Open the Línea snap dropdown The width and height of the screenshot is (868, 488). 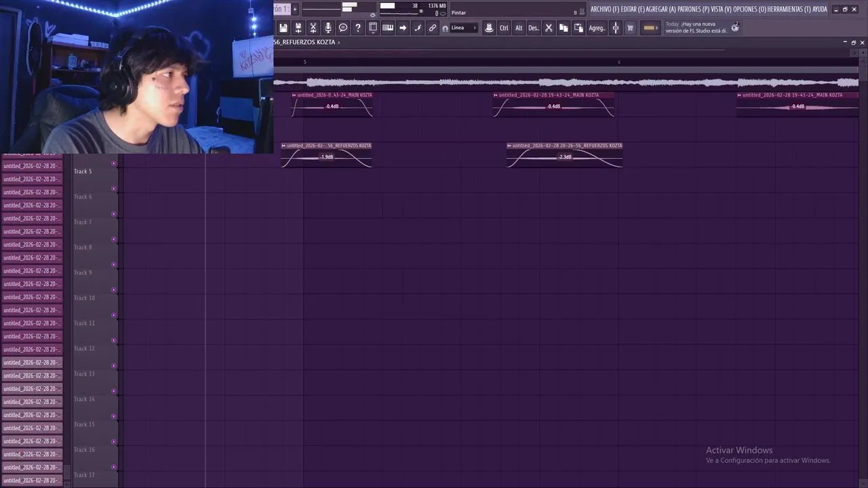tap(465, 28)
